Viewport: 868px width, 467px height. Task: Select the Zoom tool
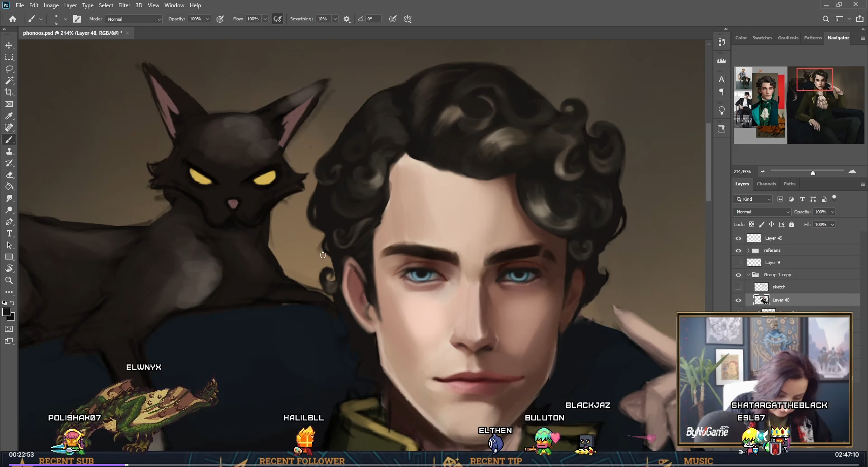click(9, 281)
